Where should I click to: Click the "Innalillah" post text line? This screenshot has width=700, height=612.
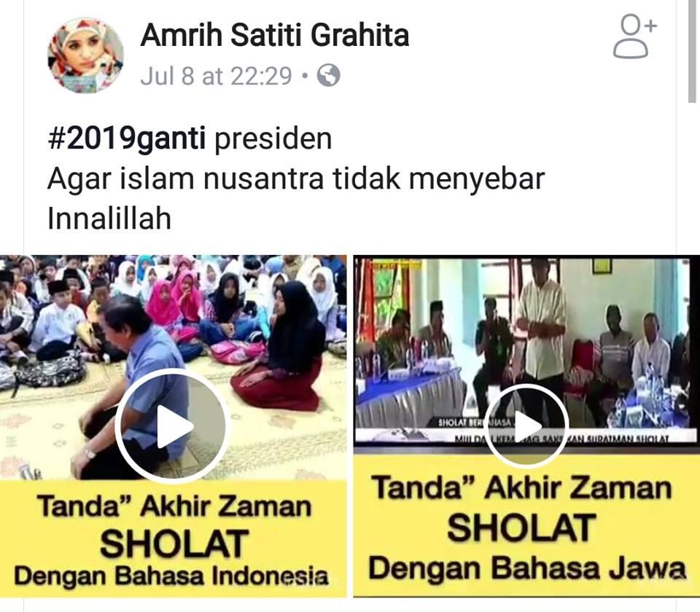(x=109, y=218)
